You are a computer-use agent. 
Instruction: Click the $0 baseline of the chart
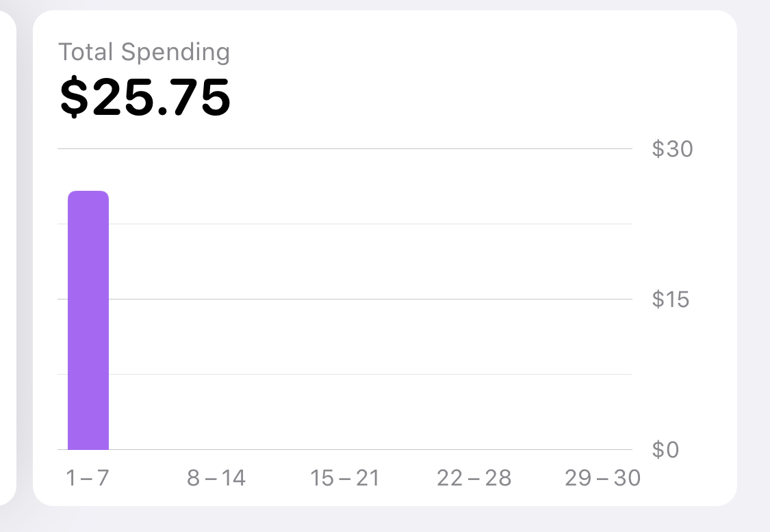click(345, 449)
